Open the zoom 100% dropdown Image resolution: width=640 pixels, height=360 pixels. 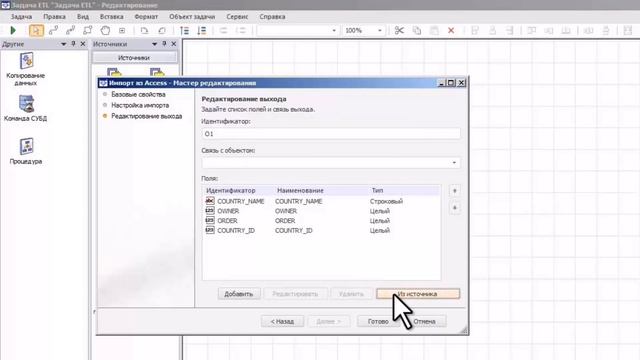[380, 31]
